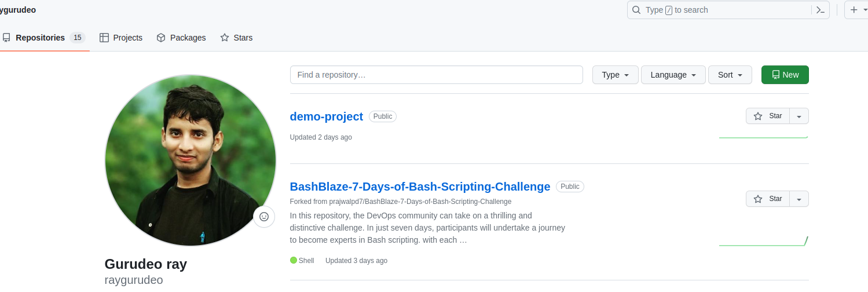
Task: Click the Find a repository input field
Action: click(437, 75)
